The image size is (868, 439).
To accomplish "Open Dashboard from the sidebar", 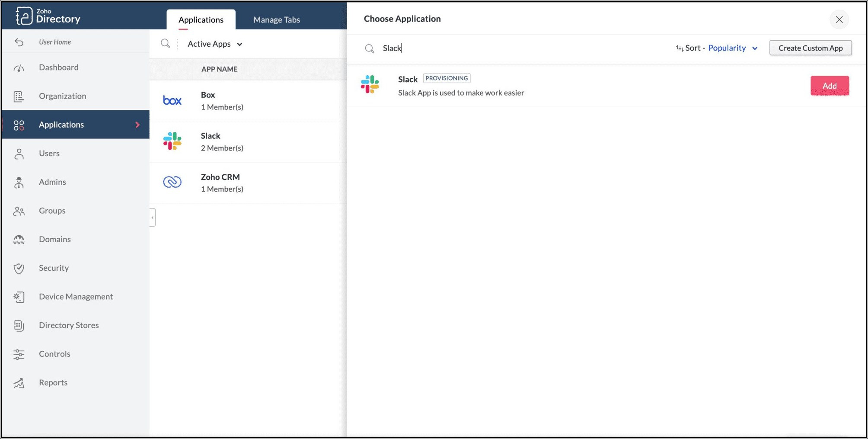I will (75, 67).
